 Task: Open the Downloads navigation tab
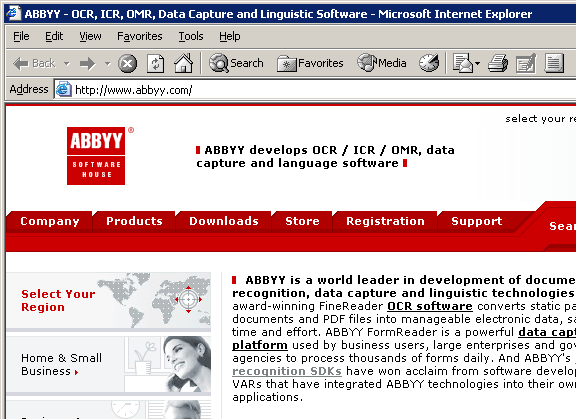224,221
